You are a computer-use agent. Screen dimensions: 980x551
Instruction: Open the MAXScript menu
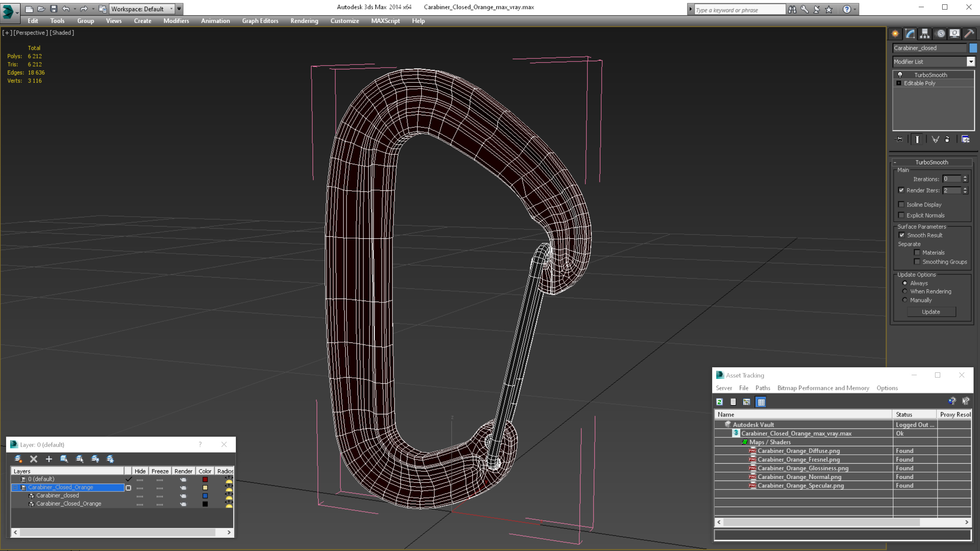[386, 20]
